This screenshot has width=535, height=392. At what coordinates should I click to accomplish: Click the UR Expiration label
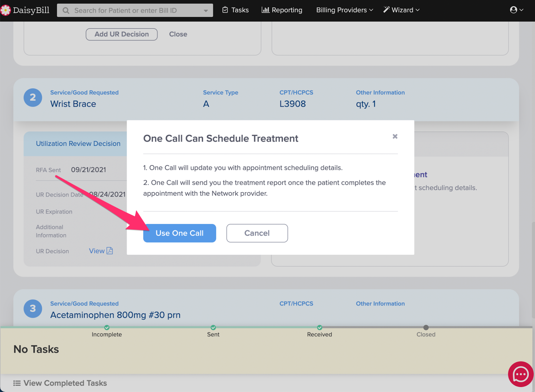coord(54,212)
